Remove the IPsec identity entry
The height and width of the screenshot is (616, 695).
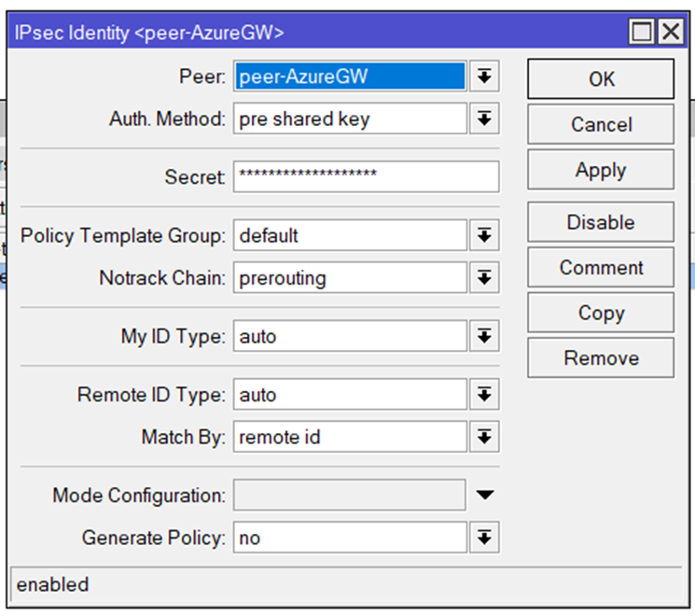point(601,357)
